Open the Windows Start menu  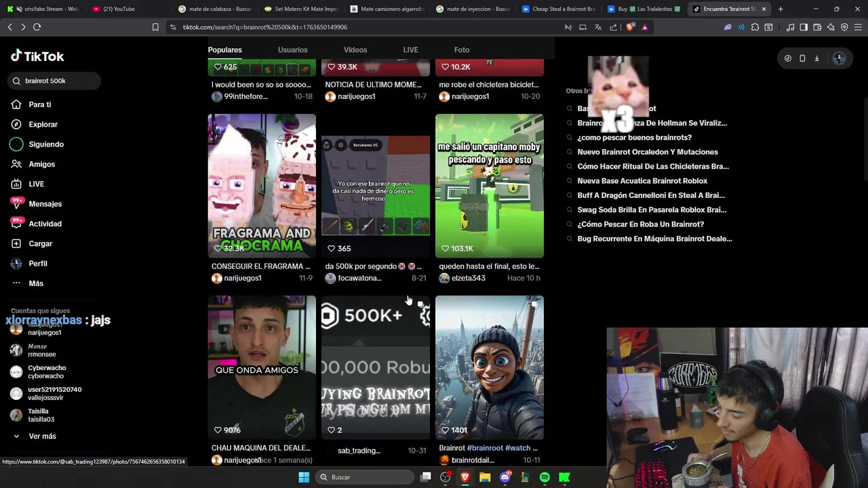[x=304, y=477]
